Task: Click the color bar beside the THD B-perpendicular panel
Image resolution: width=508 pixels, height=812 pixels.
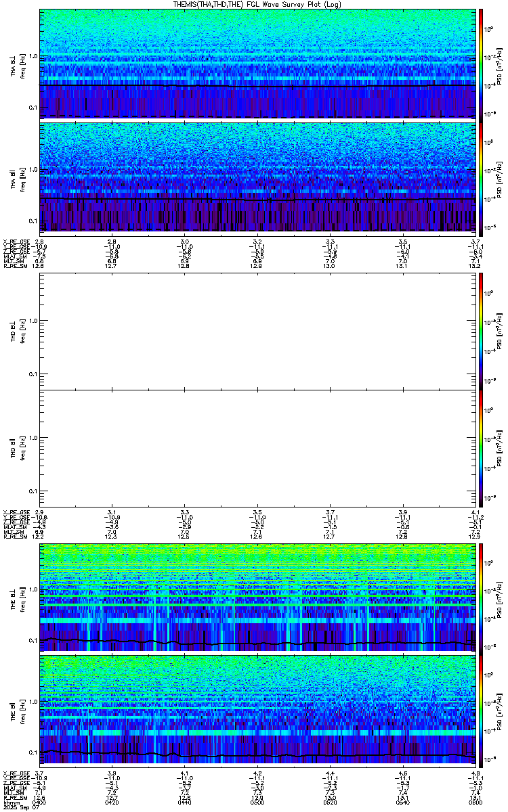Action: coord(482,331)
